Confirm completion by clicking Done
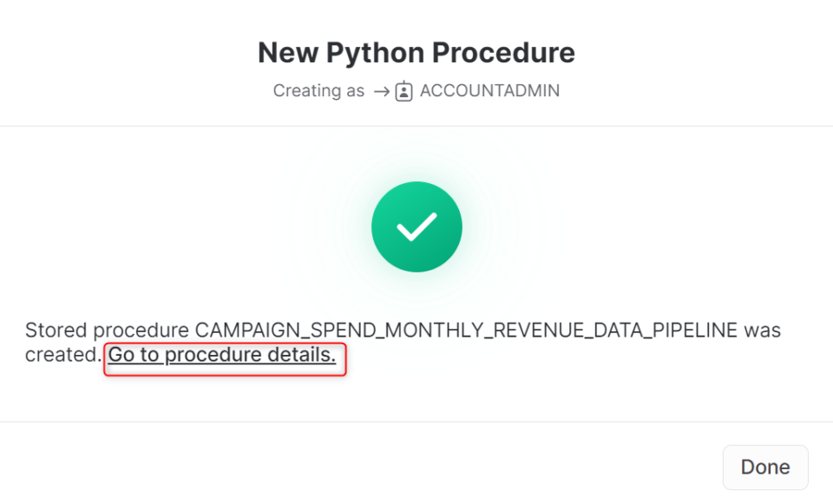This screenshot has height=504, width=833. 764,467
